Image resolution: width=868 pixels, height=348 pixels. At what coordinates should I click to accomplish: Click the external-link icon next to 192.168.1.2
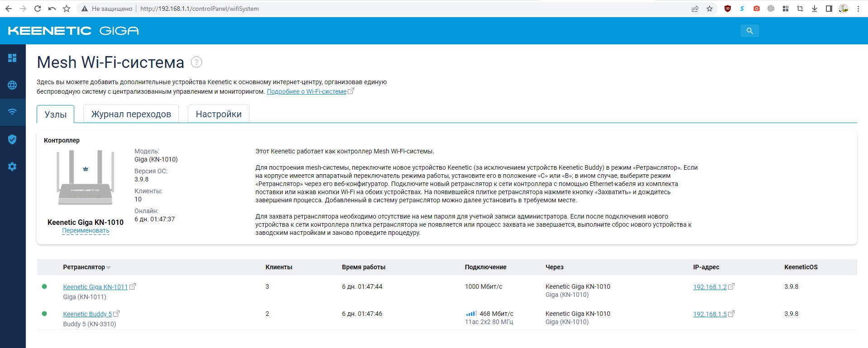(731, 286)
